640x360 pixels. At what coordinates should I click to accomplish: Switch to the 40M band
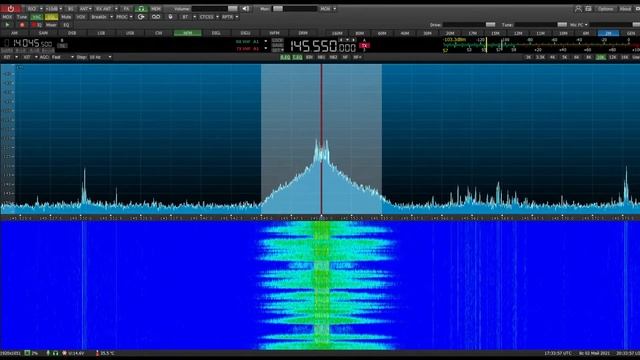(404, 33)
